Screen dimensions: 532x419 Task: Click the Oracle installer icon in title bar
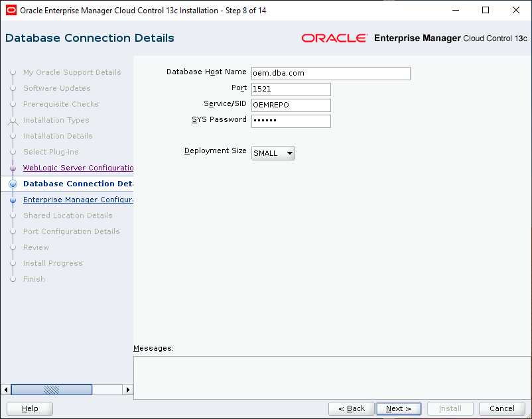[x=11, y=10]
